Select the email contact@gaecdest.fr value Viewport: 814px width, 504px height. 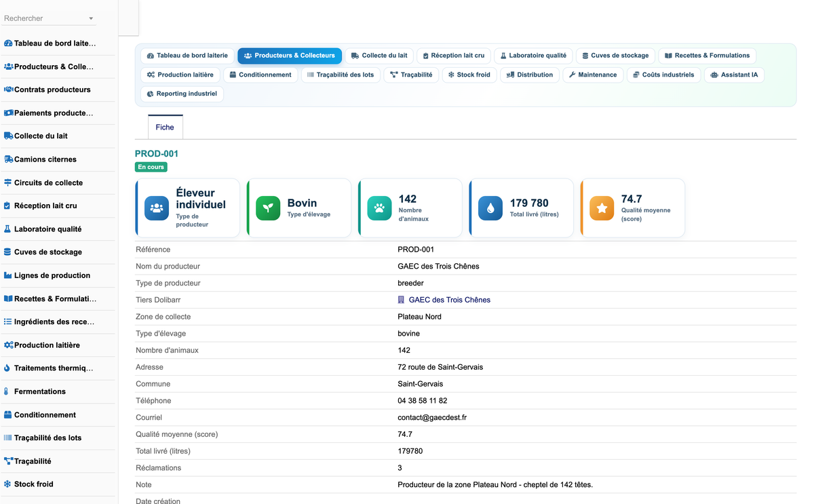[432, 418]
